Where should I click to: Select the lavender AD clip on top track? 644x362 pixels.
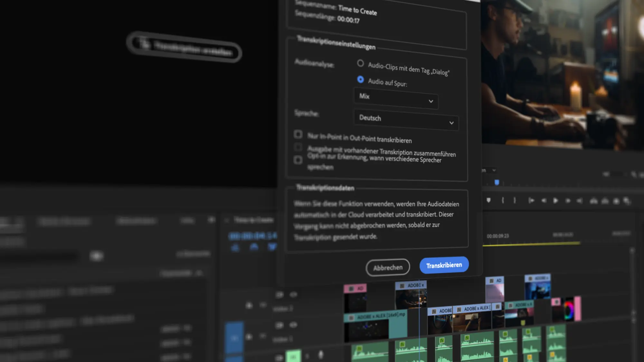(495, 289)
